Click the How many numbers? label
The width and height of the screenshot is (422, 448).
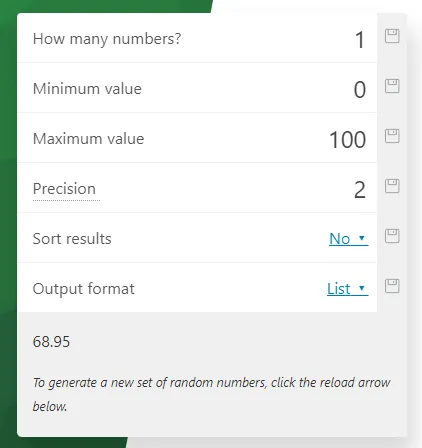tap(107, 39)
